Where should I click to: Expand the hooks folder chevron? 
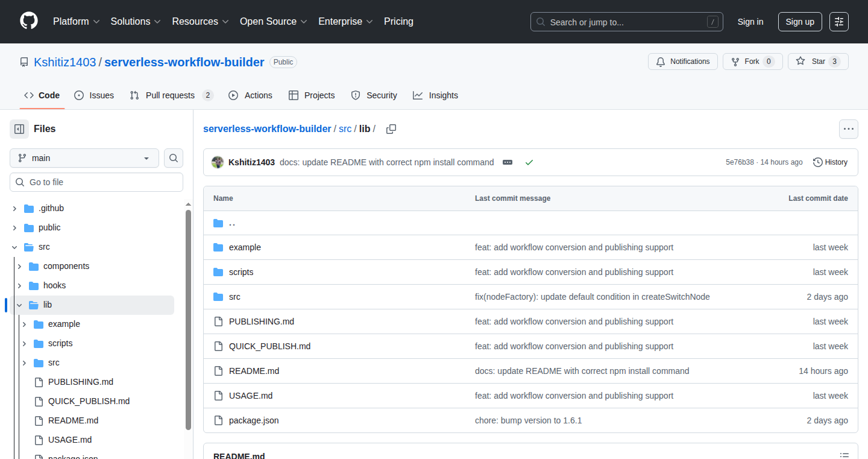pyautogui.click(x=19, y=285)
